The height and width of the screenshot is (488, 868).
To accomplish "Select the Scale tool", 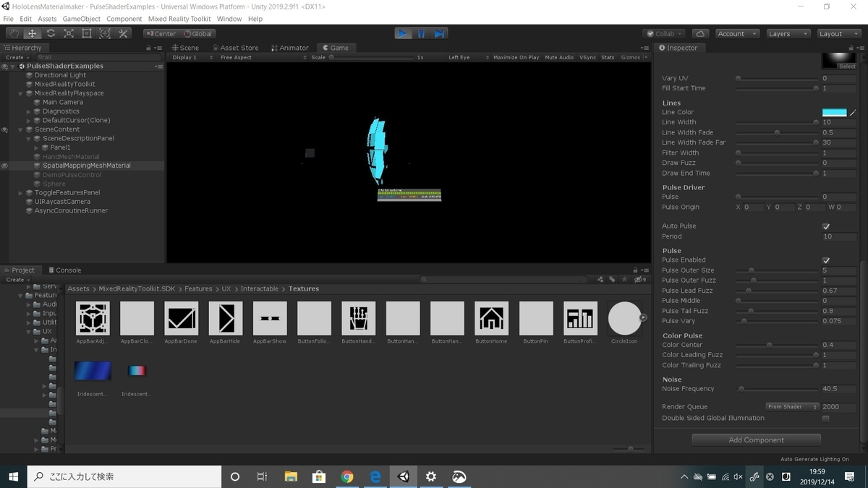I will 69,33.
